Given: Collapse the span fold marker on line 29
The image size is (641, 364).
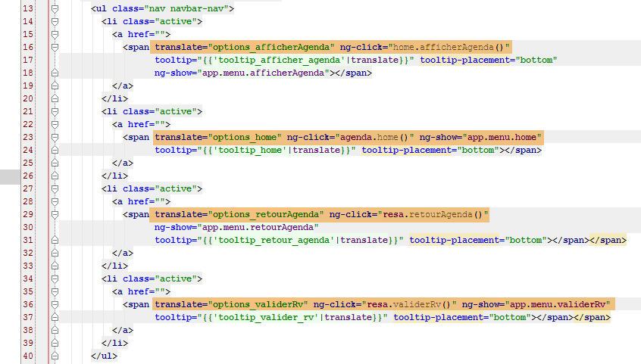Looking at the screenshot, I should (55, 214).
